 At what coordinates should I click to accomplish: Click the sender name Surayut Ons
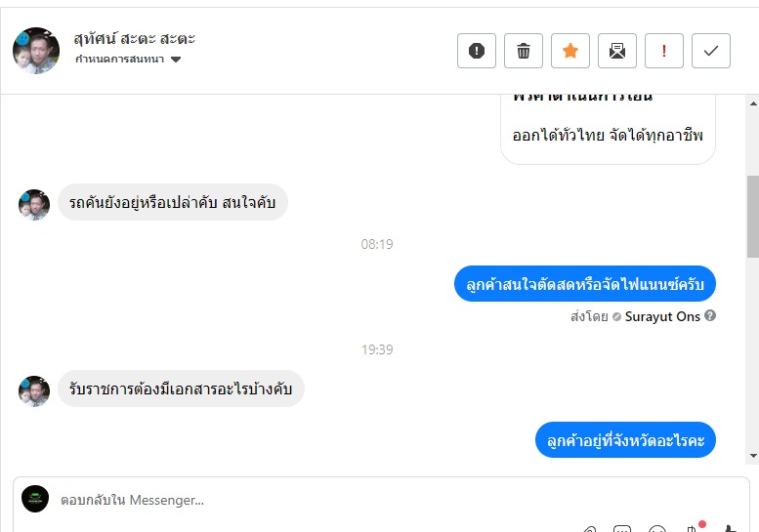pyautogui.click(x=662, y=316)
